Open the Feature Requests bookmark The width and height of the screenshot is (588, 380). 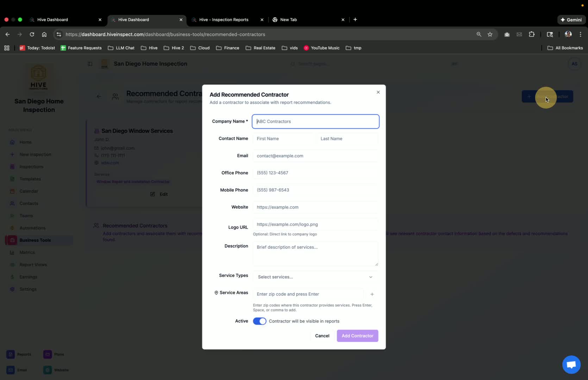click(x=81, y=48)
